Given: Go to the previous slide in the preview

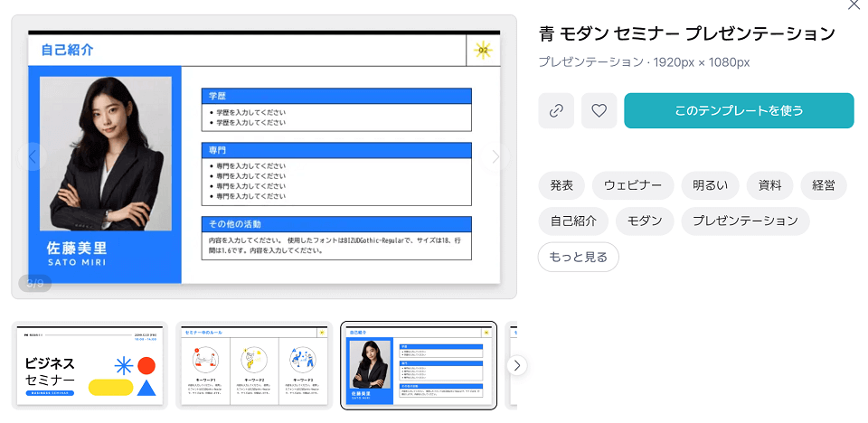Looking at the screenshot, I should [x=32, y=156].
